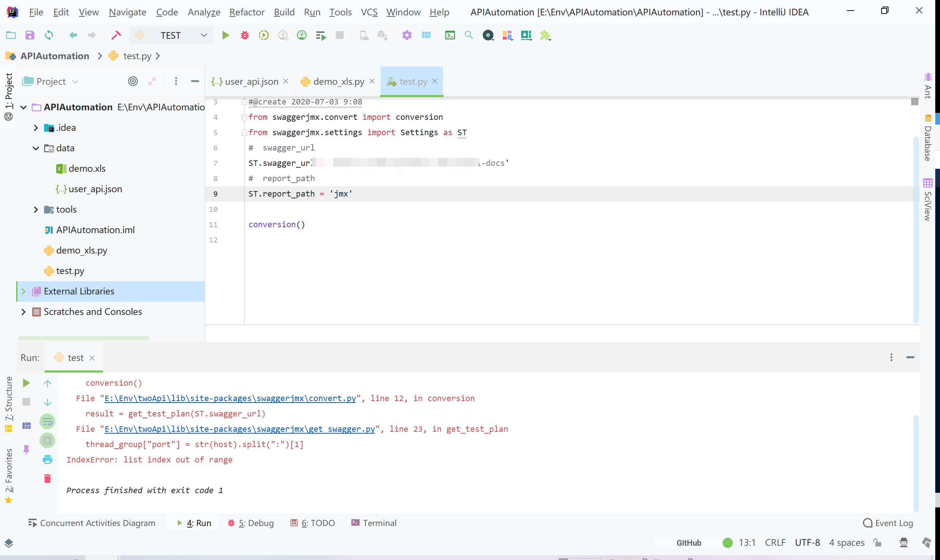Stop the process via toolbar stop square
The height and width of the screenshot is (560, 940).
340,35
